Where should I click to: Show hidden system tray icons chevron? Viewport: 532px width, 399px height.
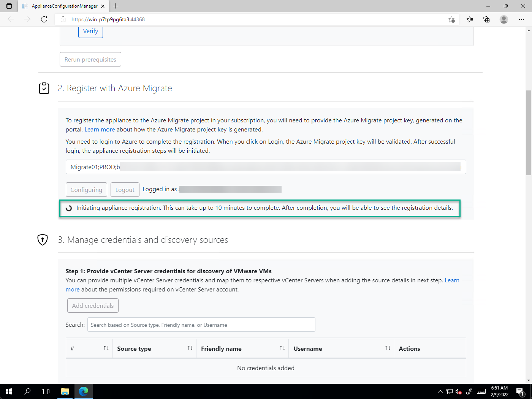pos(440,391)
